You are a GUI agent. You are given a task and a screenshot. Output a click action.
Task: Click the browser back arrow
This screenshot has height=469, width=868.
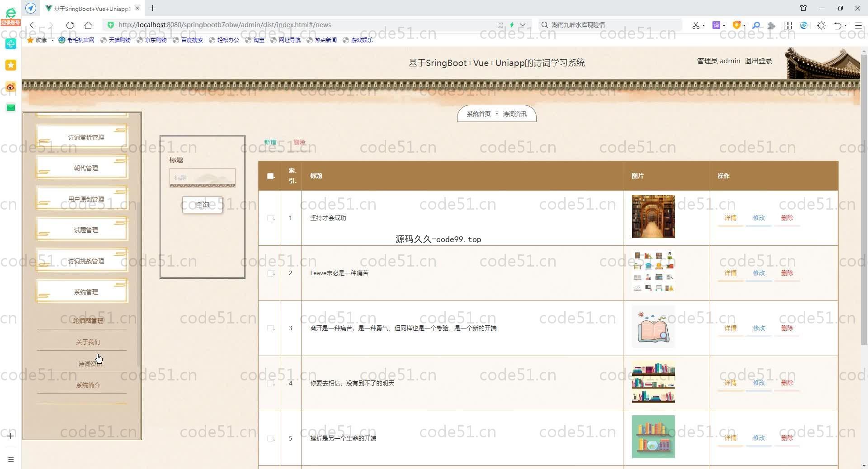click(x=32, y=25)
